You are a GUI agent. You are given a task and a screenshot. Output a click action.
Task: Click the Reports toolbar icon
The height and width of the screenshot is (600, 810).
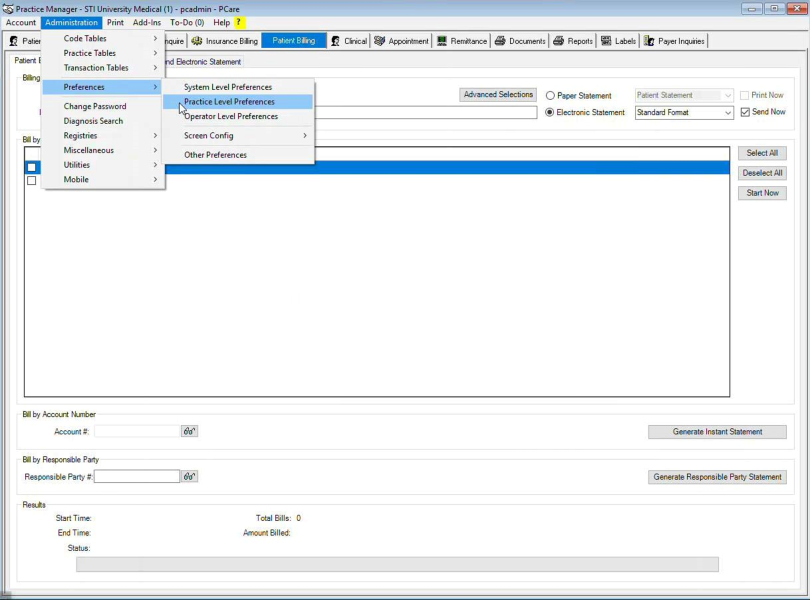coord(558,41)
